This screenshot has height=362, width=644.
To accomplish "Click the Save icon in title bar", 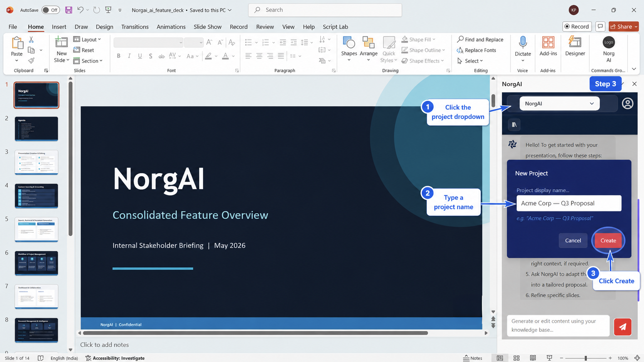I will point(69,10).
